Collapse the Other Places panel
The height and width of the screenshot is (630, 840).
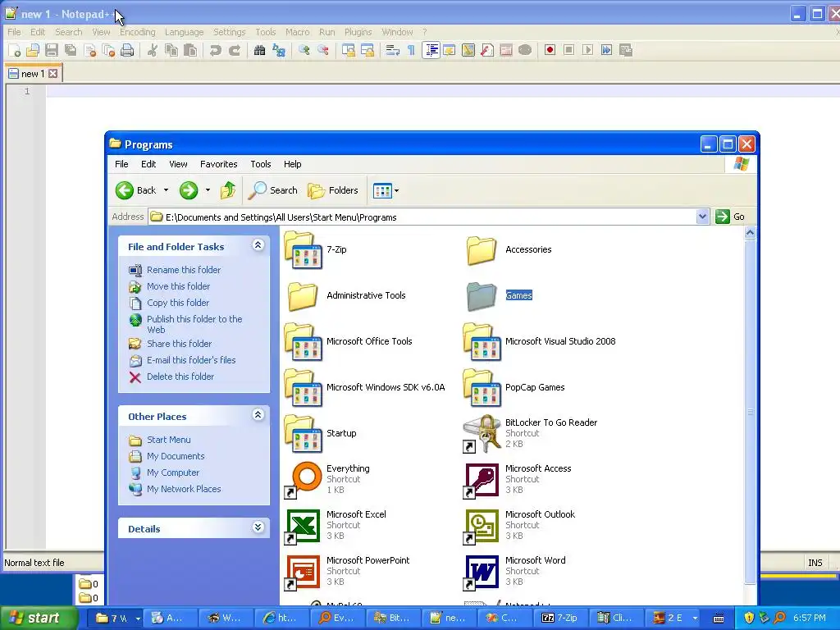point(258,414)
